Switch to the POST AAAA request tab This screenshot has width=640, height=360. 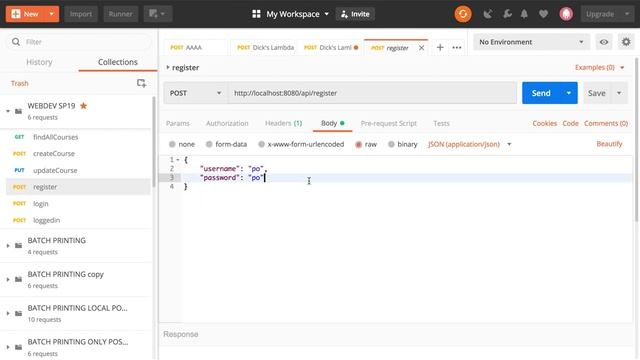click(196, 47)
